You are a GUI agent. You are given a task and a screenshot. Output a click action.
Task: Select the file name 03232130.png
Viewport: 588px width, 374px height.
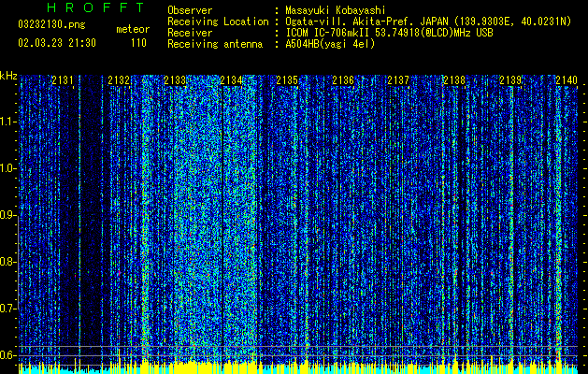51,24
